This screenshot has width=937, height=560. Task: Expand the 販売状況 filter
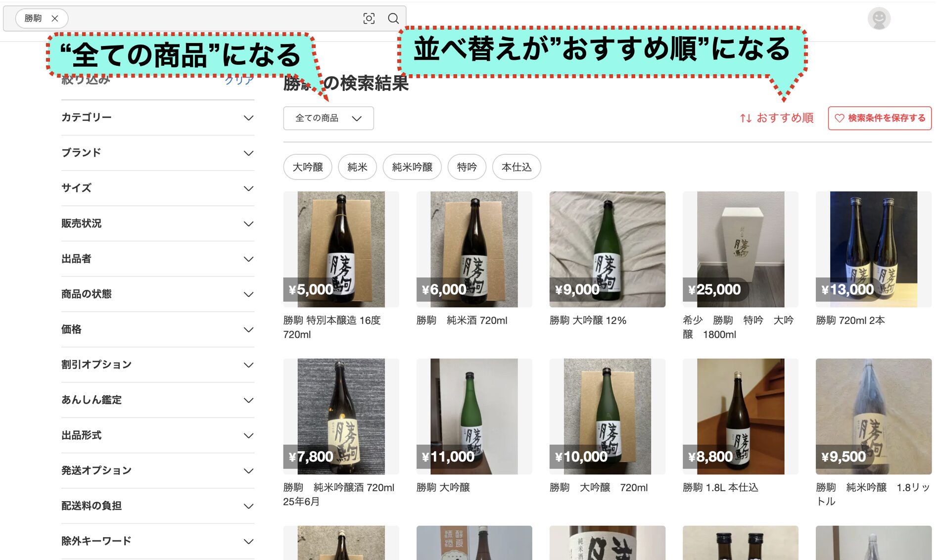pyautogui.click(x=158, y=224)
